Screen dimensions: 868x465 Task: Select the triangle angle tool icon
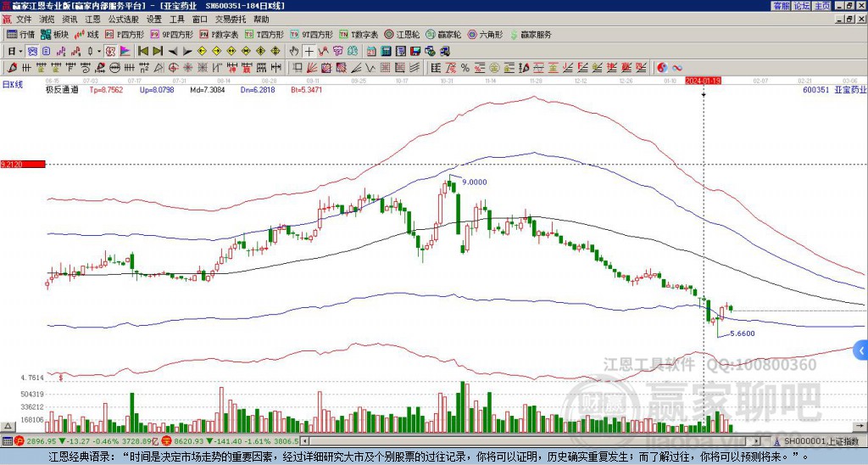pyautogui.click(x=159, y=68)
